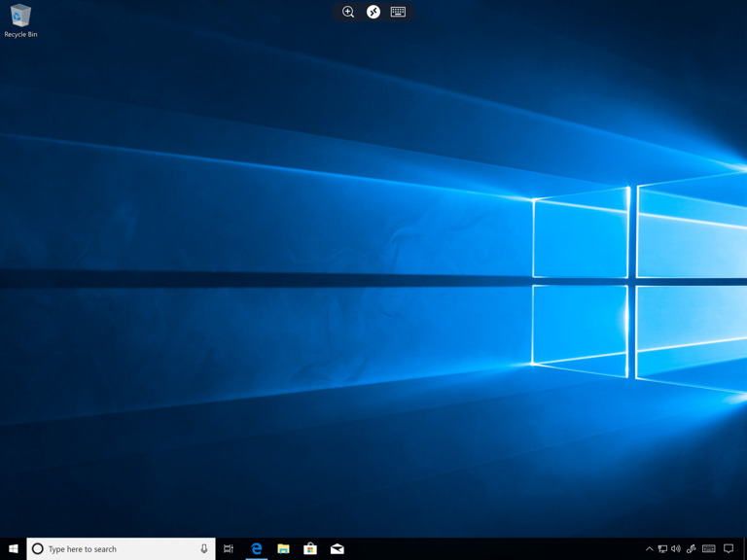Open the Remote Desktop connection menu button
This screenshot has height=560, width=747.
(x=373, y=12)
